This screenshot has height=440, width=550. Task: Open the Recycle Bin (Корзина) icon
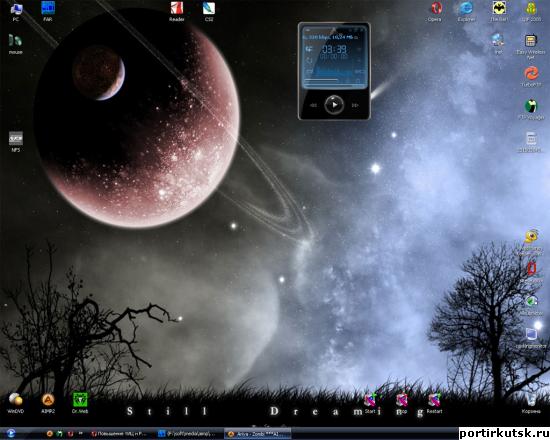[531, 403]
